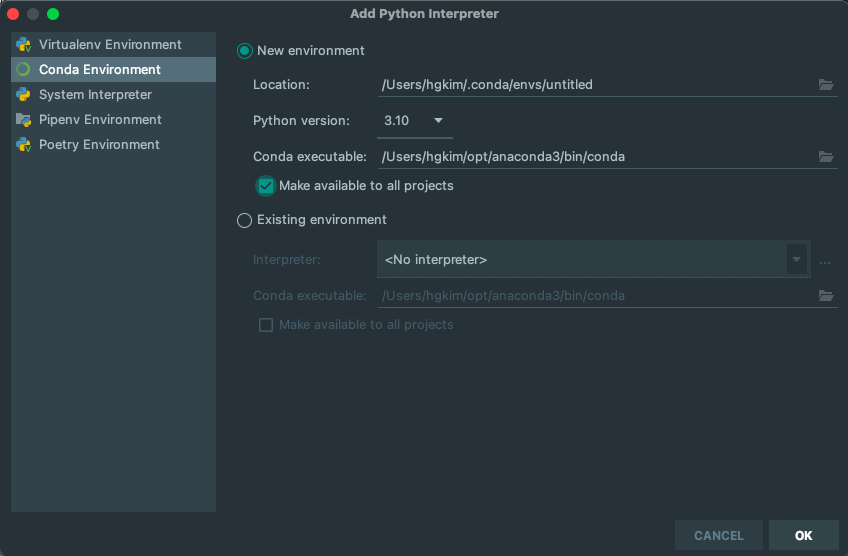This screenshot has width=848, height=556.
Task: Expand the Interpreter dropdown arrow
Action: coord(797,260)
